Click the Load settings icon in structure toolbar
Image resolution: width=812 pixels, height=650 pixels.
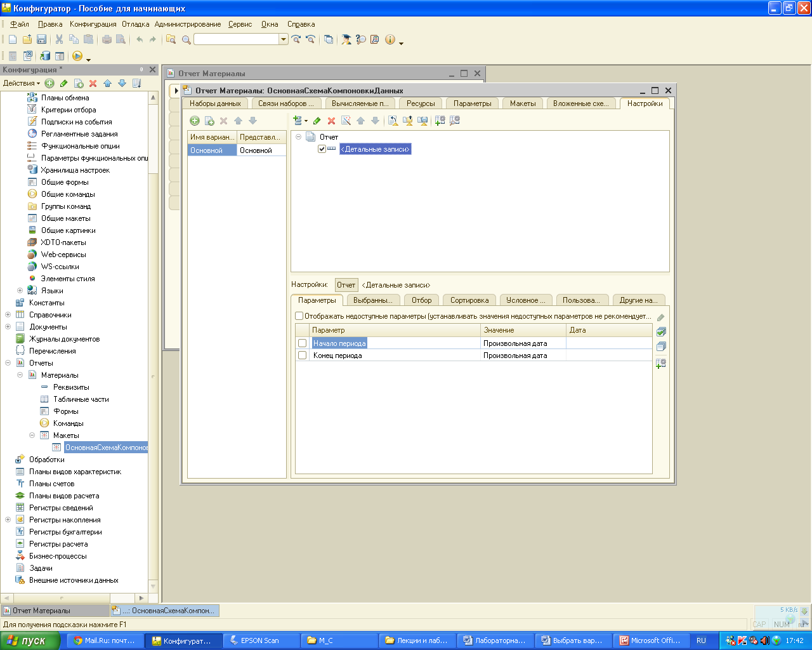408,121
